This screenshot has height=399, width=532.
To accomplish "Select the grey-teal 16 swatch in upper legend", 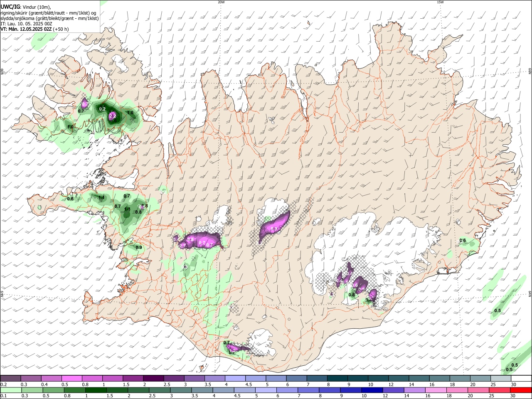I will click(440, 379).
